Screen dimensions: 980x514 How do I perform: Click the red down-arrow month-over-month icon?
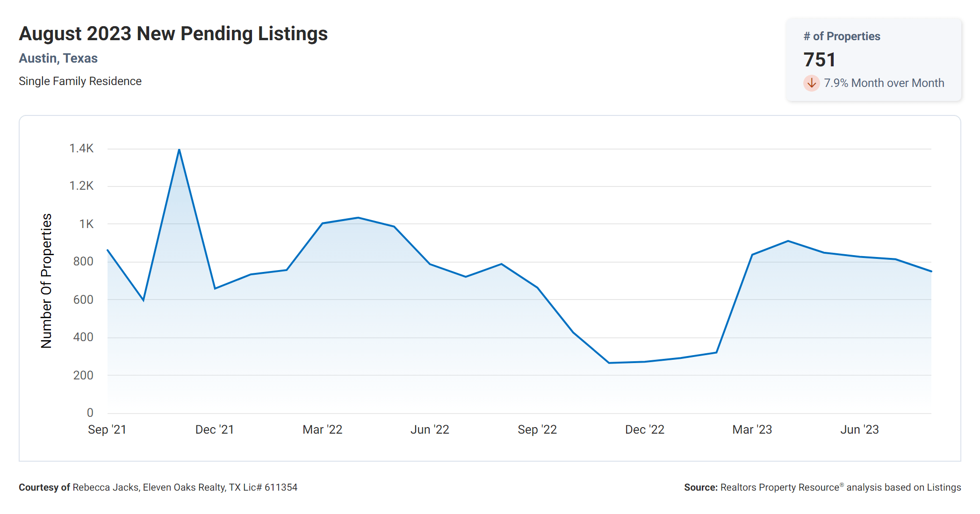pyautogui.click(x=811, y=83)
